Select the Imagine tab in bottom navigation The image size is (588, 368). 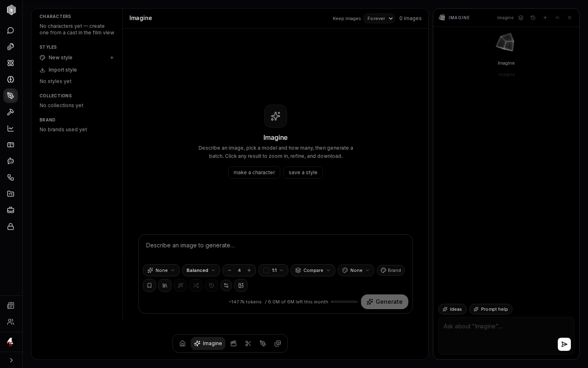click(208, 343)
